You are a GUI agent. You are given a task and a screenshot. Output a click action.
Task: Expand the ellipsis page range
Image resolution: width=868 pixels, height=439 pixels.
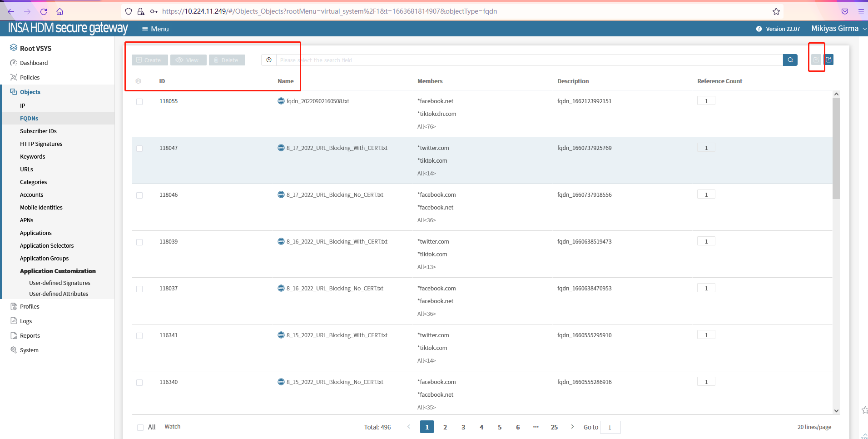[536, 427]
